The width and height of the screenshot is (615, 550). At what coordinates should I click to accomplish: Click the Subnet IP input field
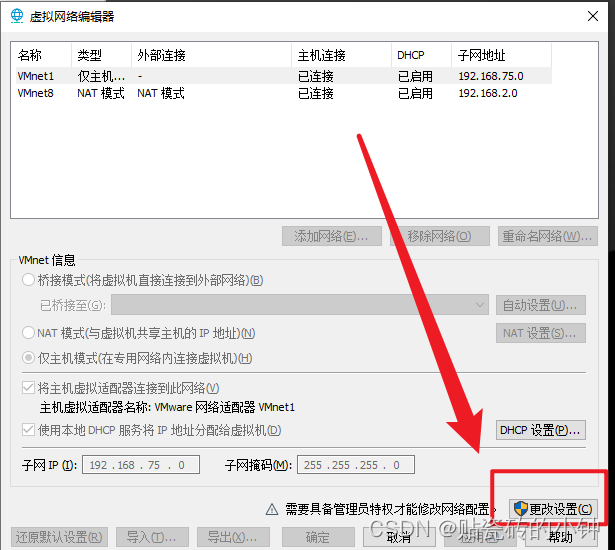tap(141, 465)
